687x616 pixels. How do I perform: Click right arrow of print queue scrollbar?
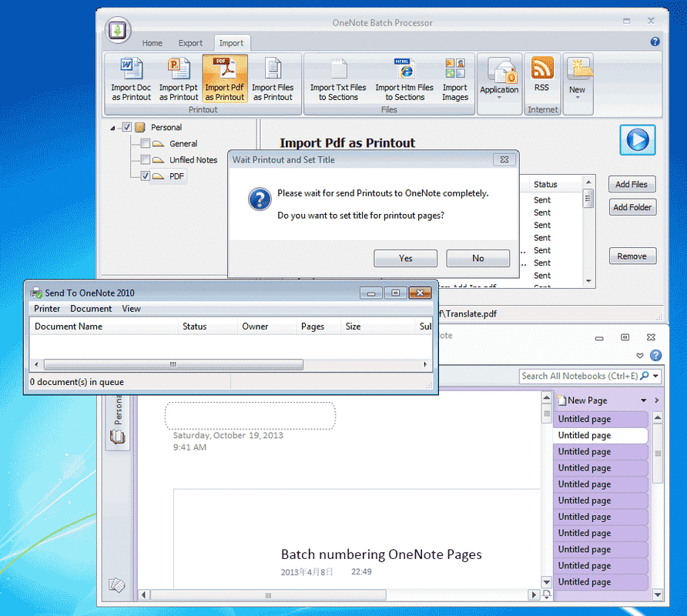(425, 364)
